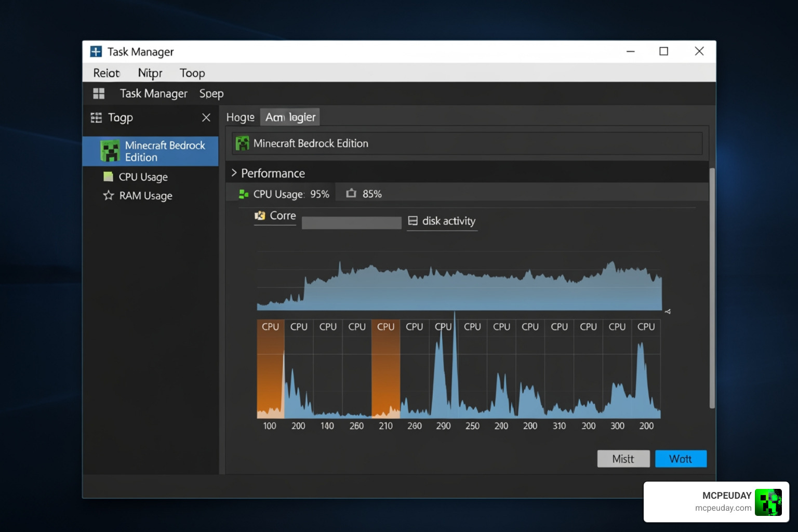Close the Task Manager window
The width and height of the screenshot is (798, 532).
point(699,51)
